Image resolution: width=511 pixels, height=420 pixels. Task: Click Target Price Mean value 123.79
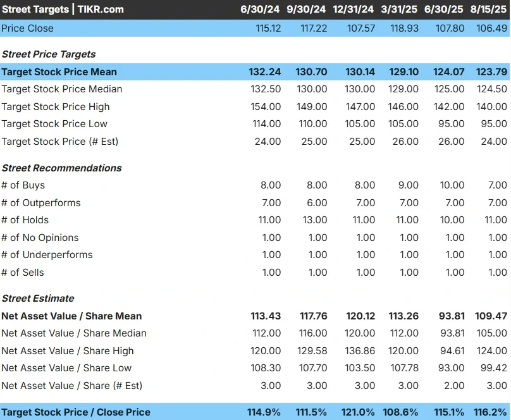click(x=491, y=72)
